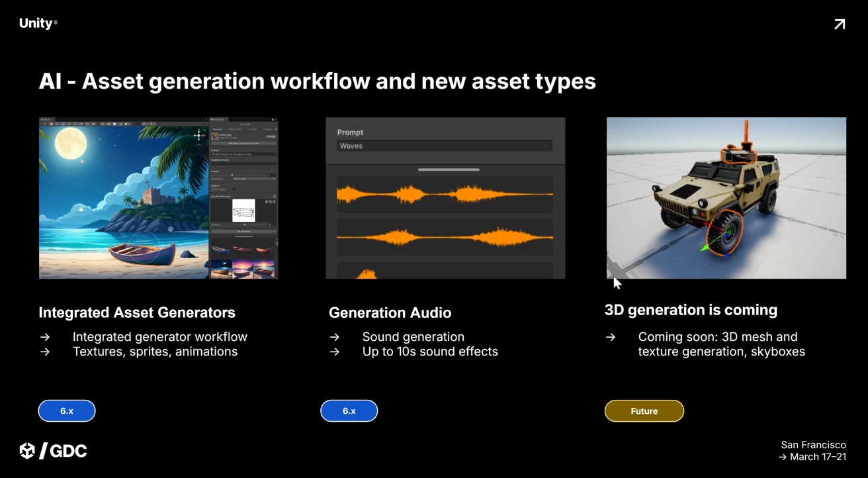Select the first generated audio waveform
Image resolution: width=868 pixels, height=478 pixels.
point(445,194)
